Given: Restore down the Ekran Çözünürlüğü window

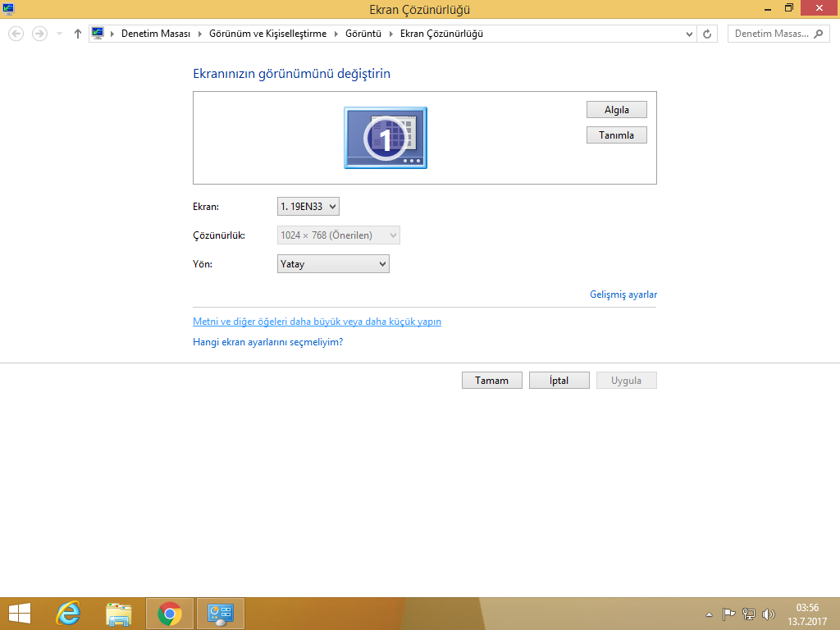Looking at the screenshot, I should click(788, 8).
